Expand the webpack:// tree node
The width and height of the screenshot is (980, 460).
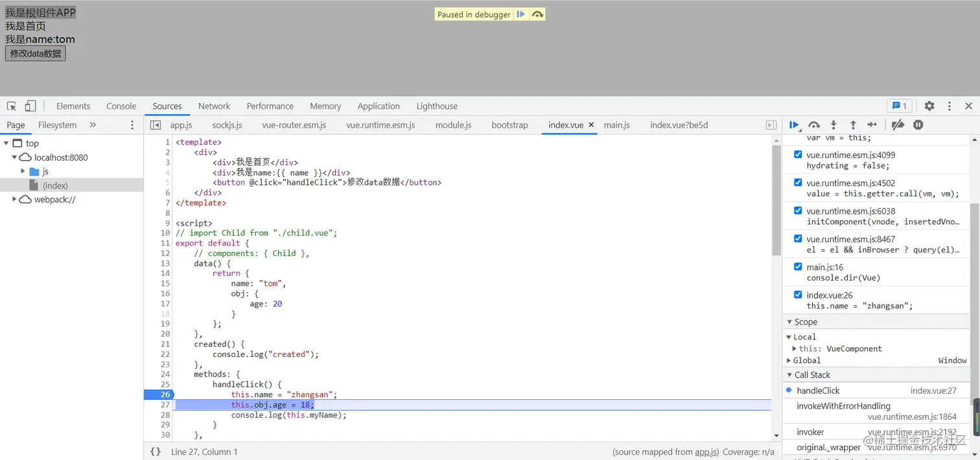coord(14,200)
